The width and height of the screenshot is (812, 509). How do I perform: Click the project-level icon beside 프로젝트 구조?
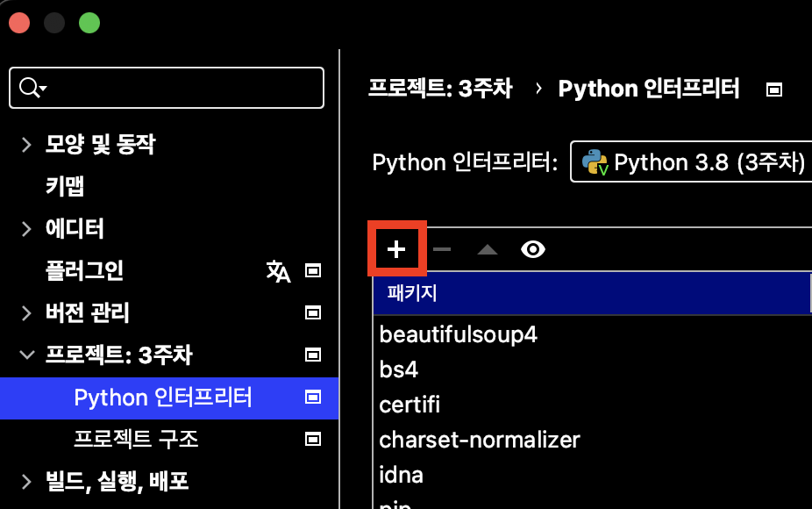coord(313,439)
